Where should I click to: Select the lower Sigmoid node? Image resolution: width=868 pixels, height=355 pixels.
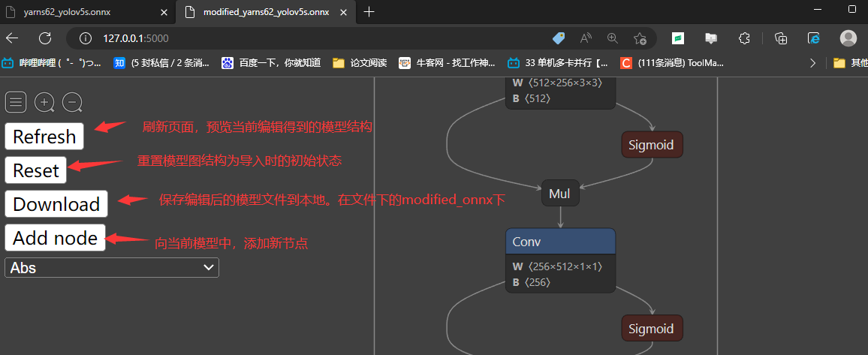[x=652, y=329]
